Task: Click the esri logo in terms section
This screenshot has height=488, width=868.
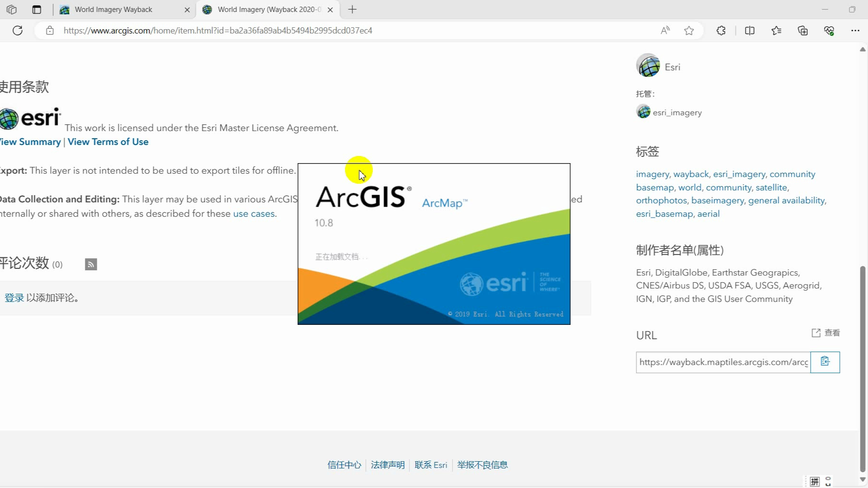Action: [x=30, y=118]
